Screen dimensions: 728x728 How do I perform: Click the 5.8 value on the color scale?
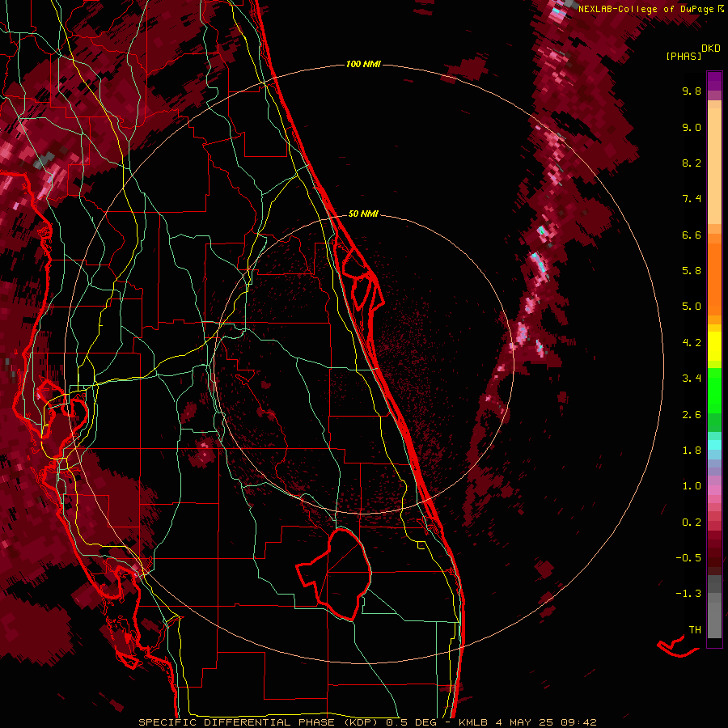[x=692, y=271]
